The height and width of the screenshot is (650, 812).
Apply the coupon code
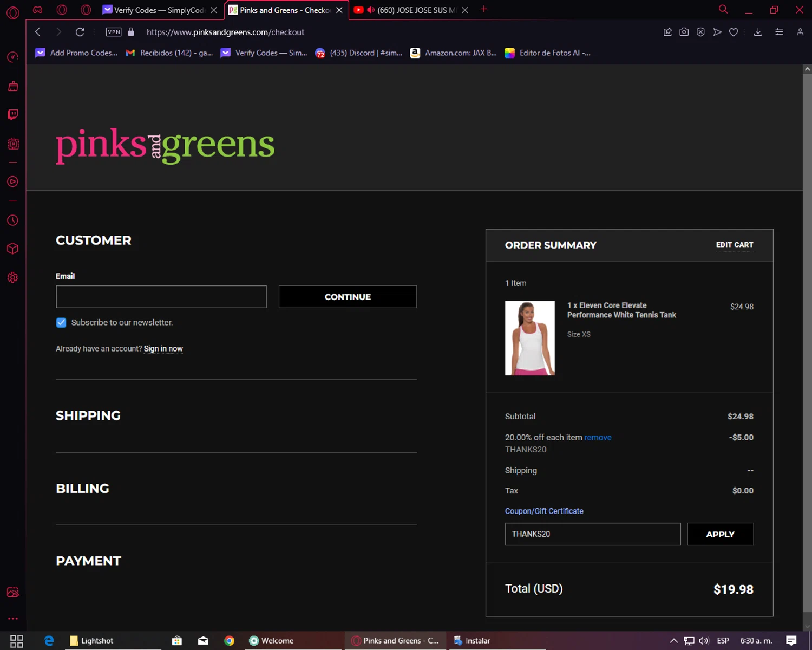(721, 534)
